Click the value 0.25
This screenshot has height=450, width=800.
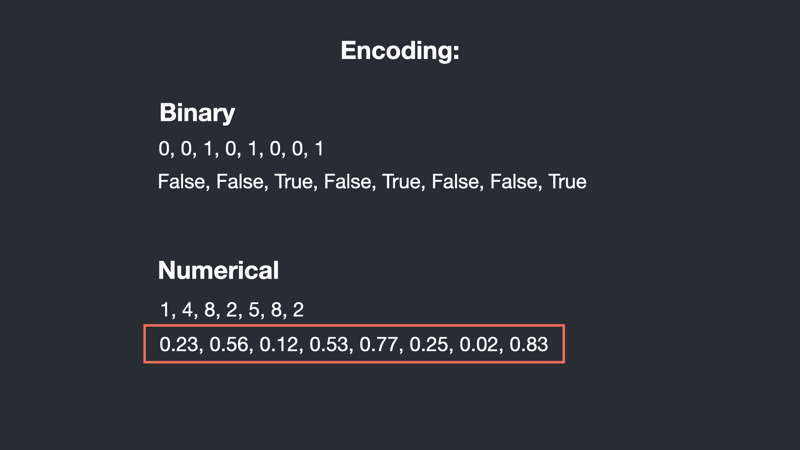(x=429, y=344)
